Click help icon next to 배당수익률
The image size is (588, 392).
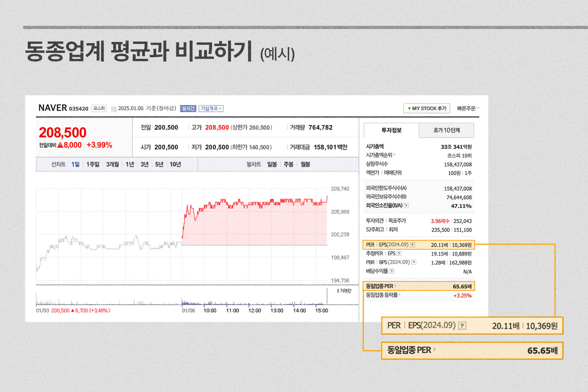(x=392, y=271)
